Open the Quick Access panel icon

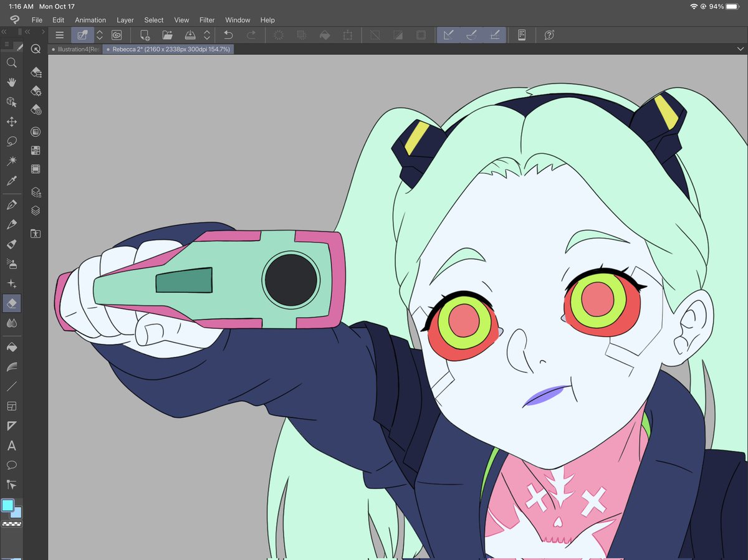coord(36,49)
